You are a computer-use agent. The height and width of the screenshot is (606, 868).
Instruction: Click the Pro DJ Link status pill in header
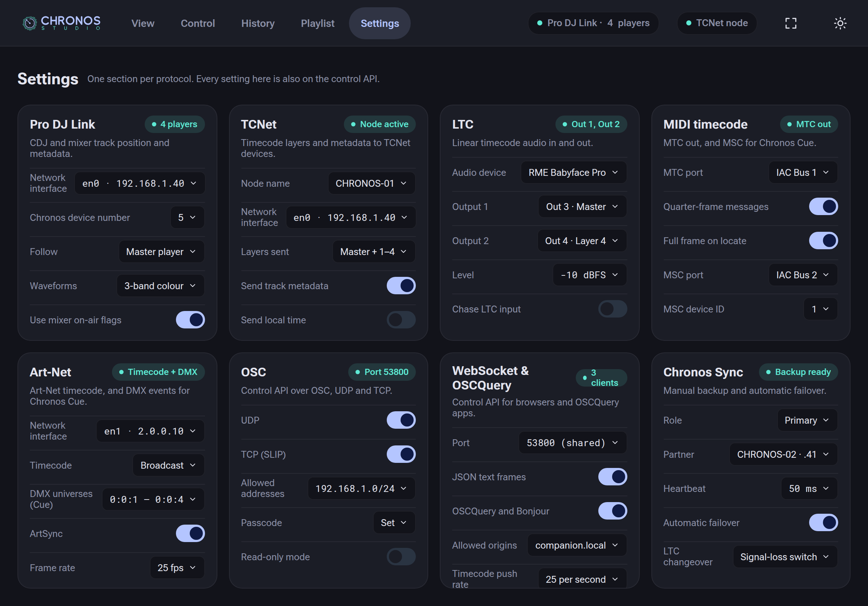click(x=593, y=23)
